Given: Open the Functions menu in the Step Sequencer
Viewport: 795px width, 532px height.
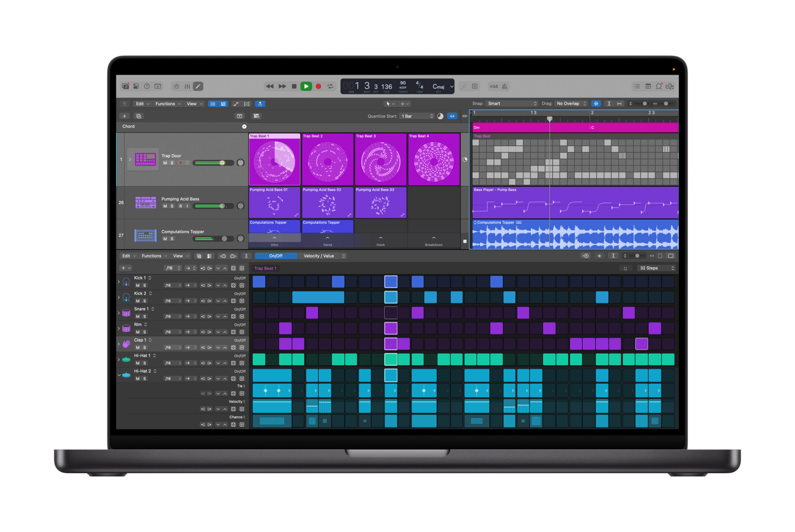Looking at the screenshot, I should pyautogui.click(x=153, y=256).
